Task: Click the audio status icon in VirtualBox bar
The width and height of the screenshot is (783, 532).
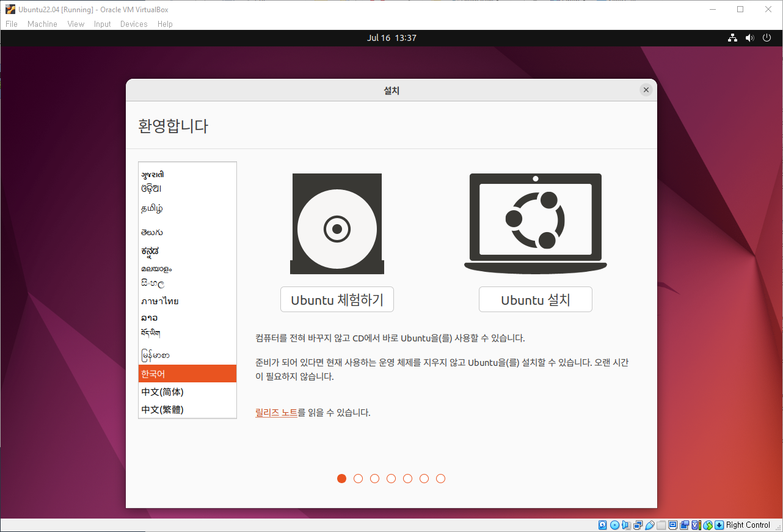Action: [x=626, y=525]
